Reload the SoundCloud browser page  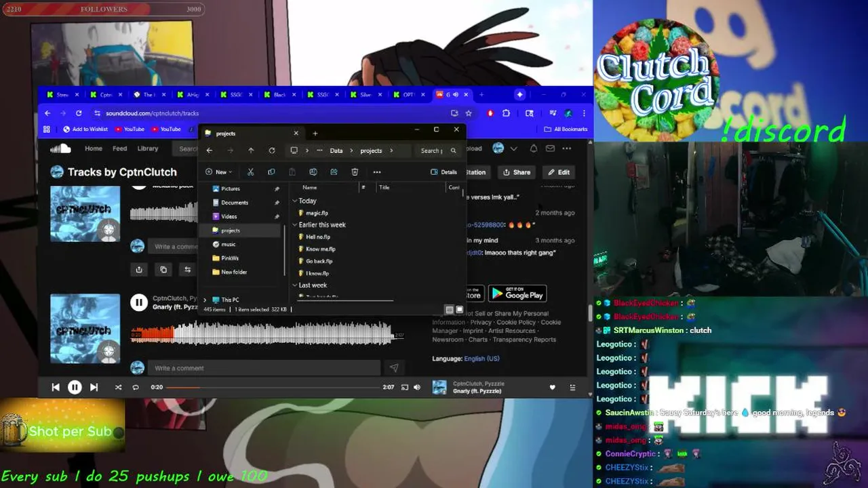[79, 113]
